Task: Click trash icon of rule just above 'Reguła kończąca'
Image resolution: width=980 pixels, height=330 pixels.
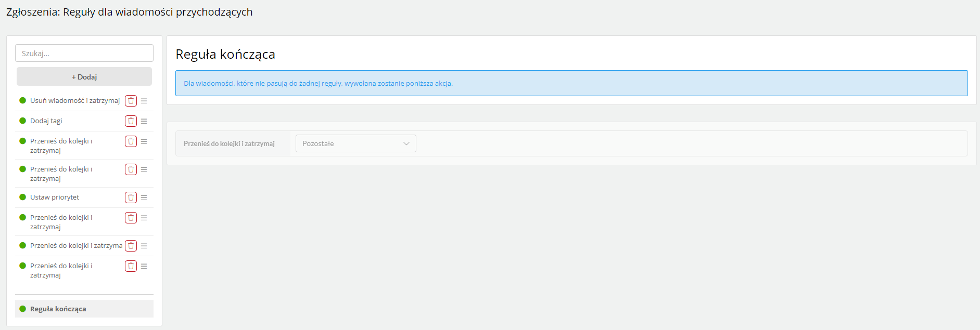Action: tap(131, 266)
